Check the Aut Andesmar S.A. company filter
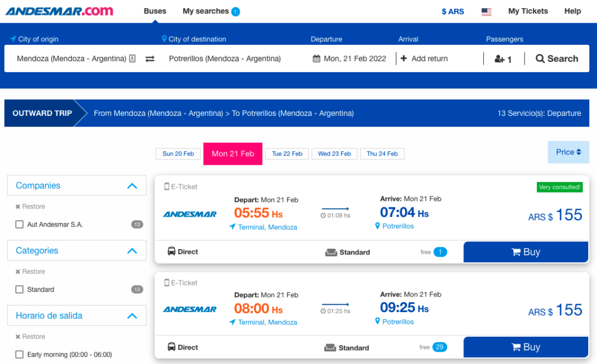Viewport: 597px width, 364px height. [x=20, y=224]
